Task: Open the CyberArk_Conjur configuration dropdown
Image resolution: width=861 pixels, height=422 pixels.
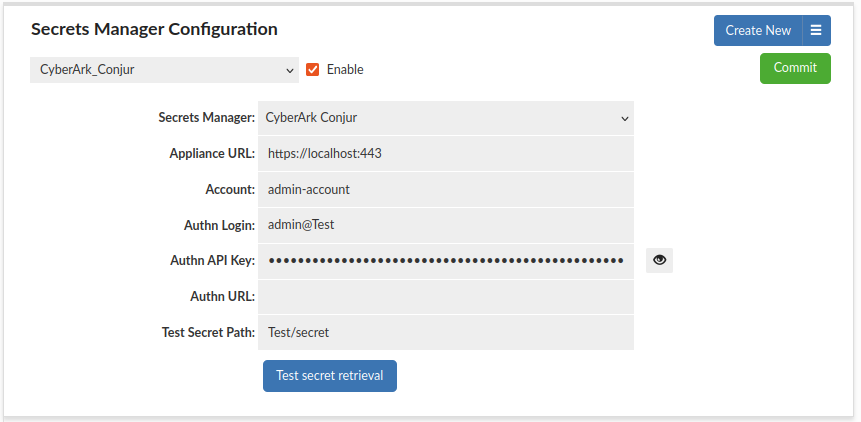Action: pyautogui.click(x=165, y=70)
